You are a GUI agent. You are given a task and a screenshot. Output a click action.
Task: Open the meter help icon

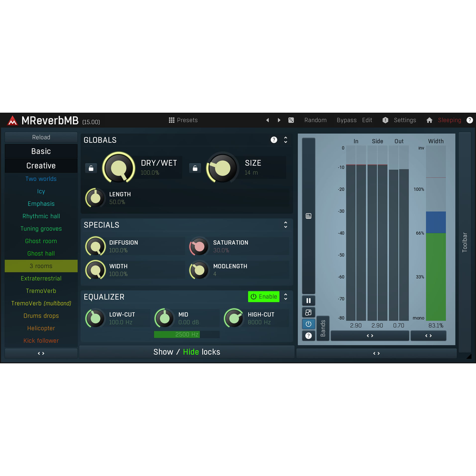click(x=308, y=335)
